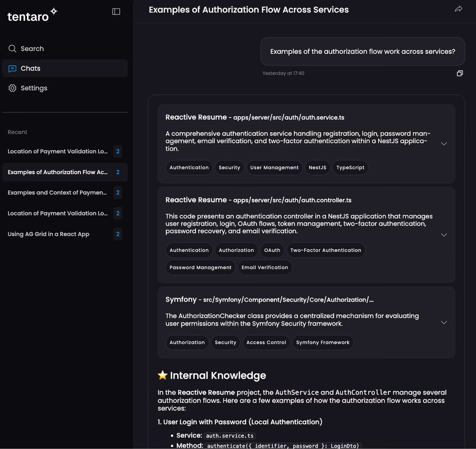Click 'User Login with Password' heading
This screenshot has width=476, height=449.
[240, 422]
